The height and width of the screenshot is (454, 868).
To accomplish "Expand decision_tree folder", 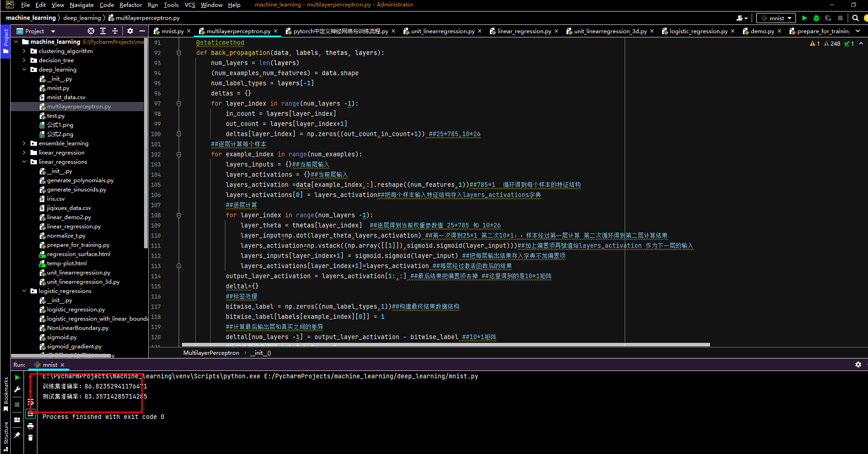I will tap(24, 60).
